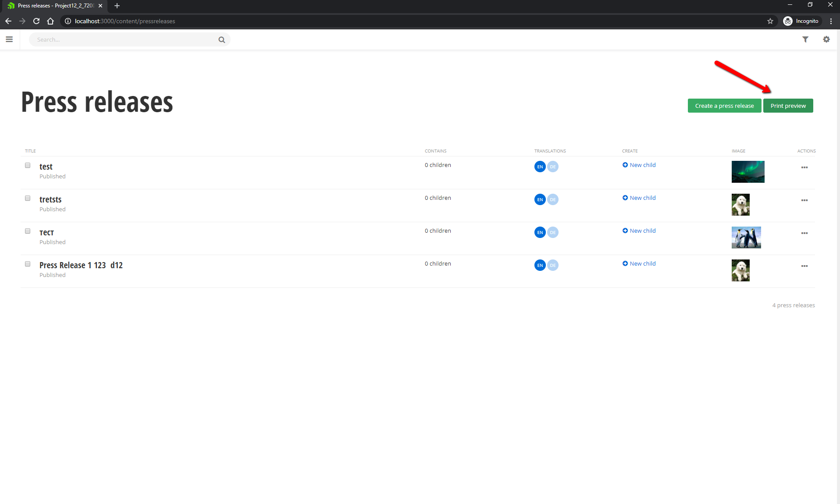The image size is (840, 504).
Task: Open aurora thumbnail of test row
Action: coord(748,172)
